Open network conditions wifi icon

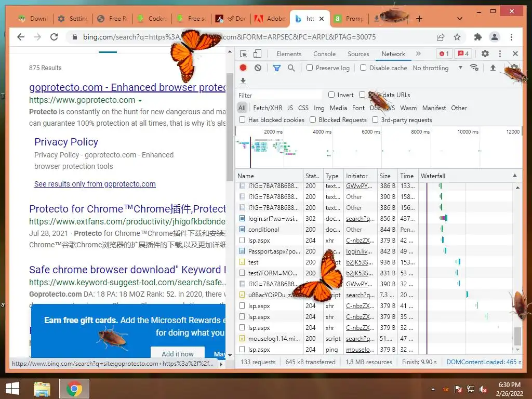pos(474,68)
